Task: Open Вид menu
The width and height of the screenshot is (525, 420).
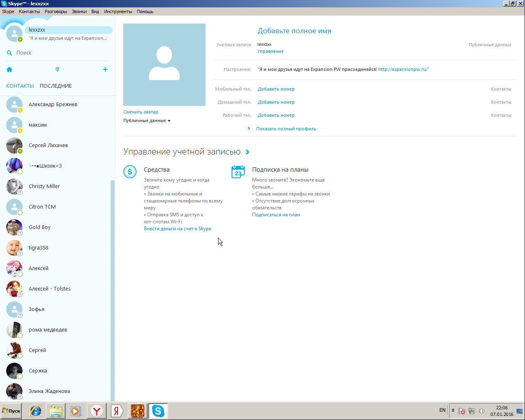Action: [x=95, y=11]
